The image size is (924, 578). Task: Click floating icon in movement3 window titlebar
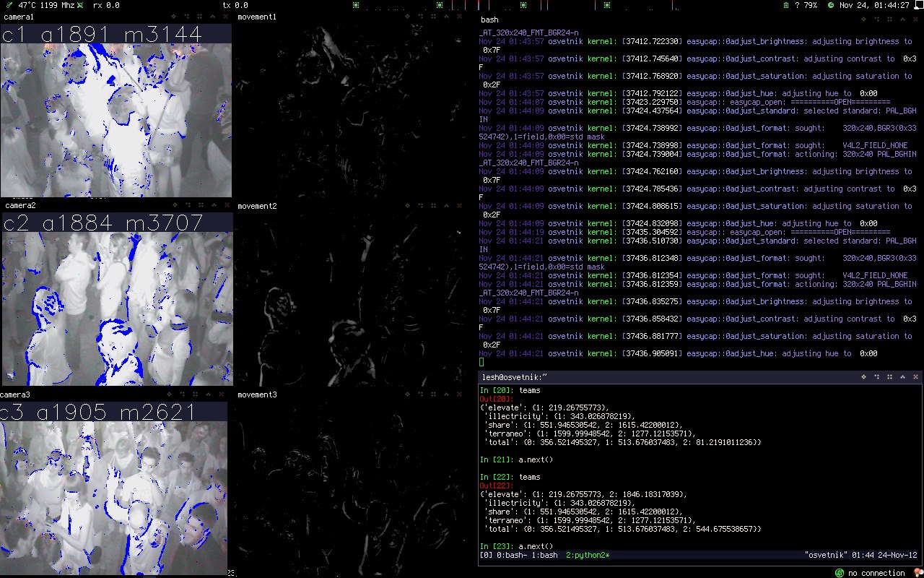pyautogui.click(x=408, y=394)
